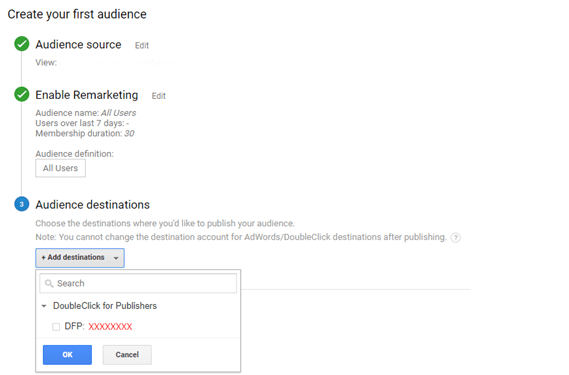Click the Audience name: All Users line

pos(86,113)
